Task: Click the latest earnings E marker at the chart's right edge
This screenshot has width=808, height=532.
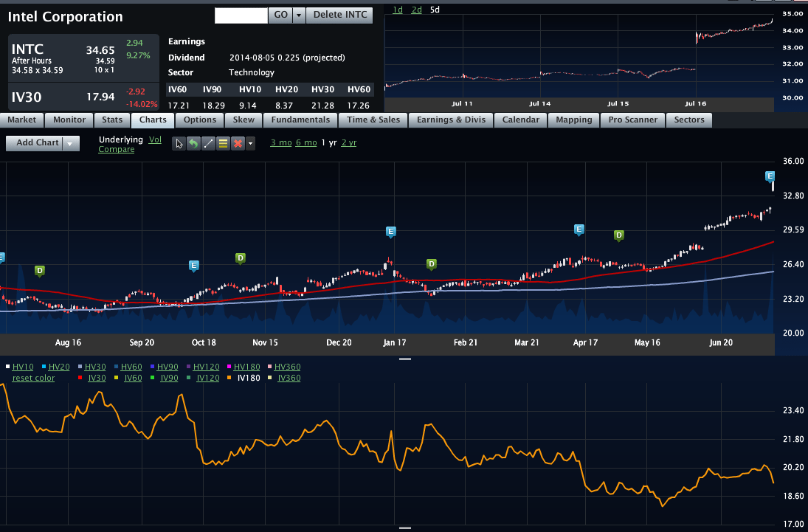Action: click(770, 176)
